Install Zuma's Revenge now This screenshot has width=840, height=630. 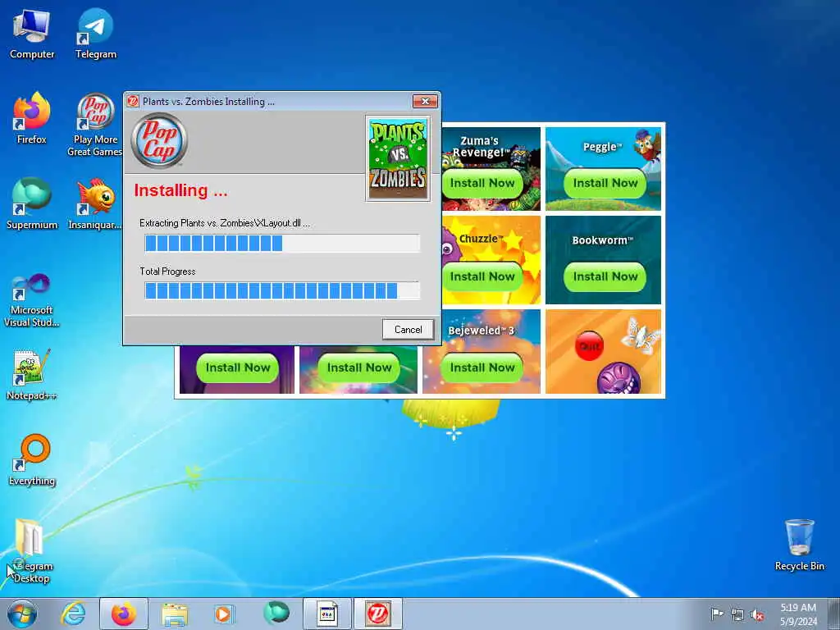point(482,183)
